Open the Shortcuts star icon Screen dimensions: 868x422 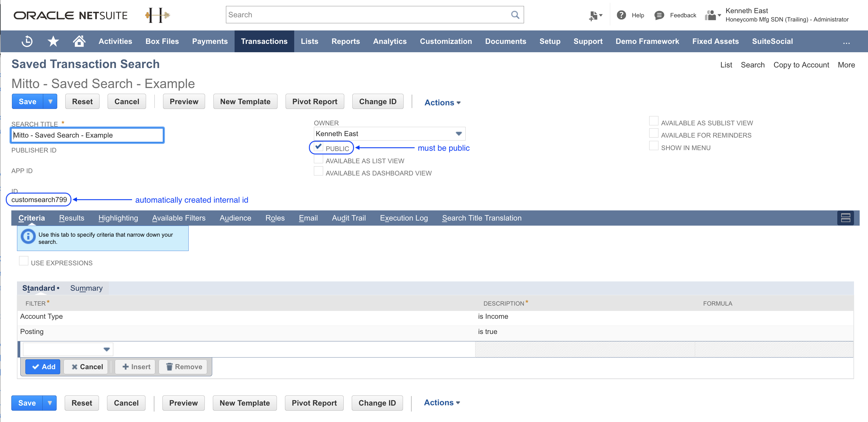point(53,41)
